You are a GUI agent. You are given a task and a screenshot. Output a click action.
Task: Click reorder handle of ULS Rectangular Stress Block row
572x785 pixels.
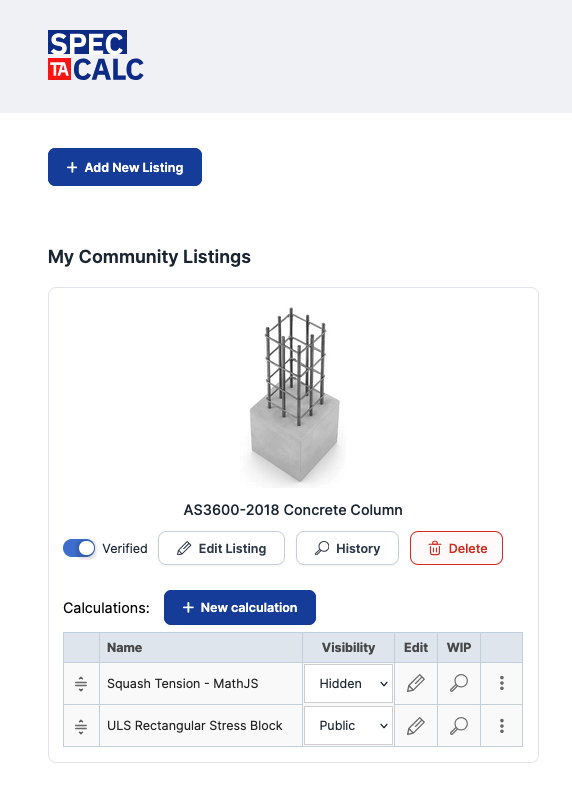(x=81, y=726)
